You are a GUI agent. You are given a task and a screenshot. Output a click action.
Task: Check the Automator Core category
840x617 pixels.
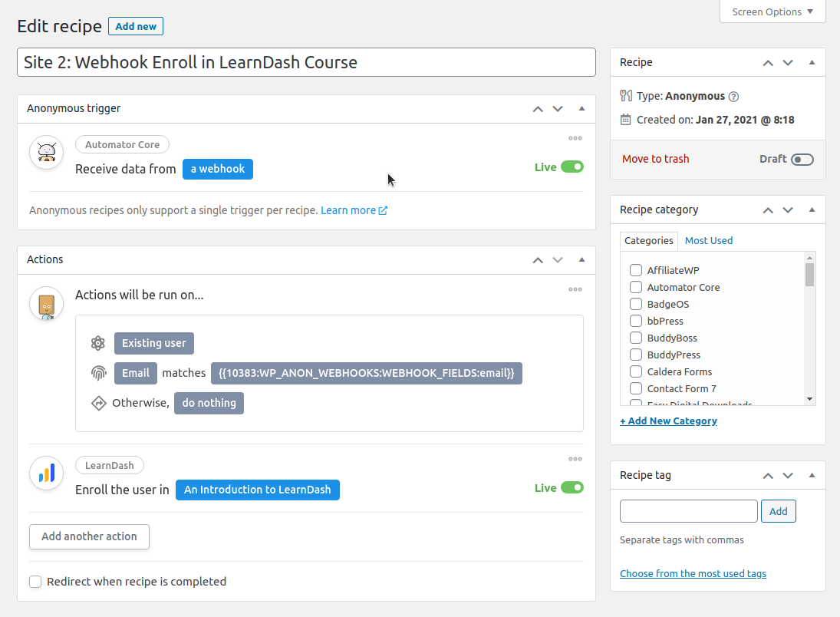(636, 287)
